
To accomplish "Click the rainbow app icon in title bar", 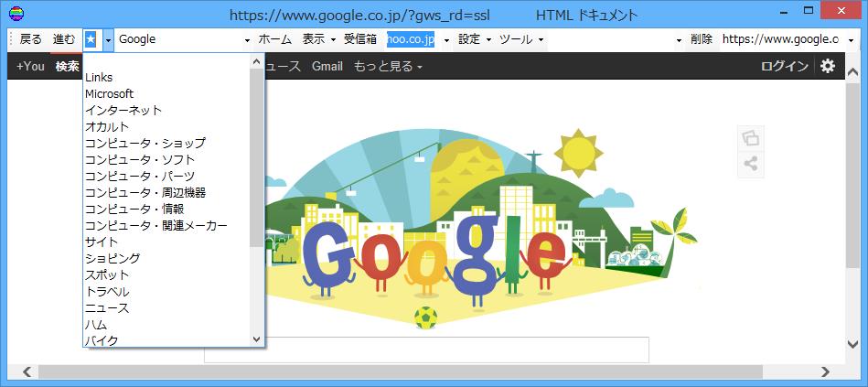I will point(16,14).
